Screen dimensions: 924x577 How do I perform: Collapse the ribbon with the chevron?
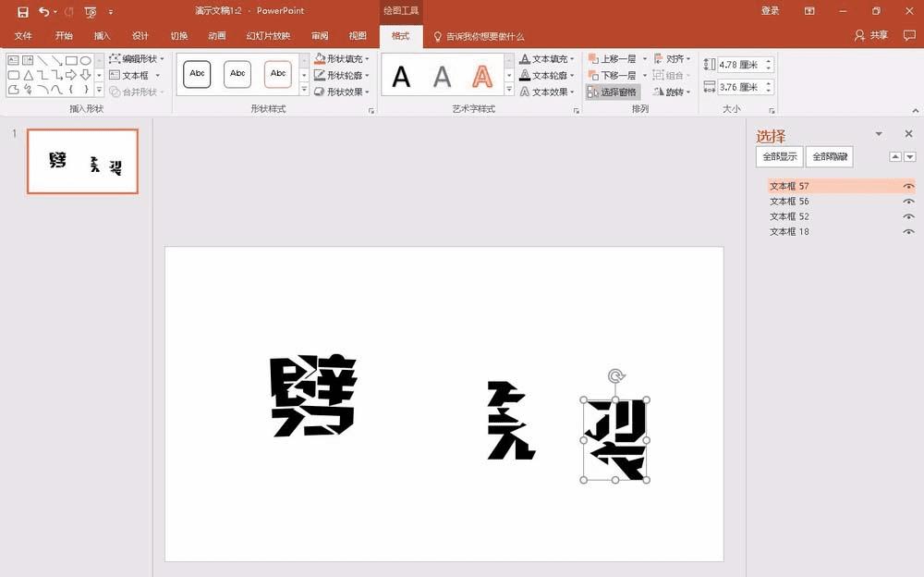pos(915,110)
